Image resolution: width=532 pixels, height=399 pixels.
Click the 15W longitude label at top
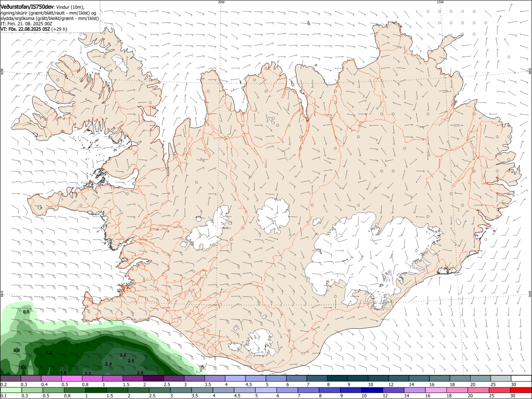click(440, 2)
